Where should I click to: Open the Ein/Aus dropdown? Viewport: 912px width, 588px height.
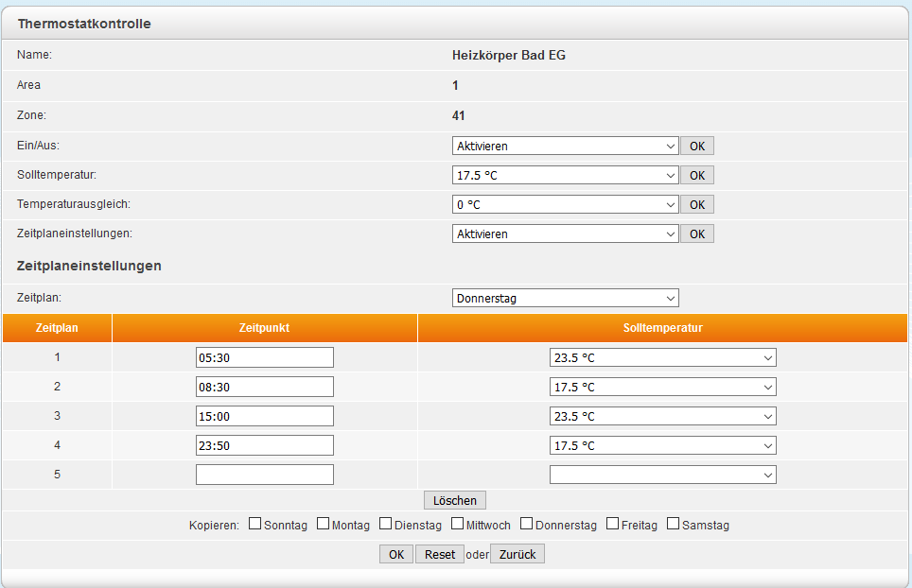click(x=566, y=147)
